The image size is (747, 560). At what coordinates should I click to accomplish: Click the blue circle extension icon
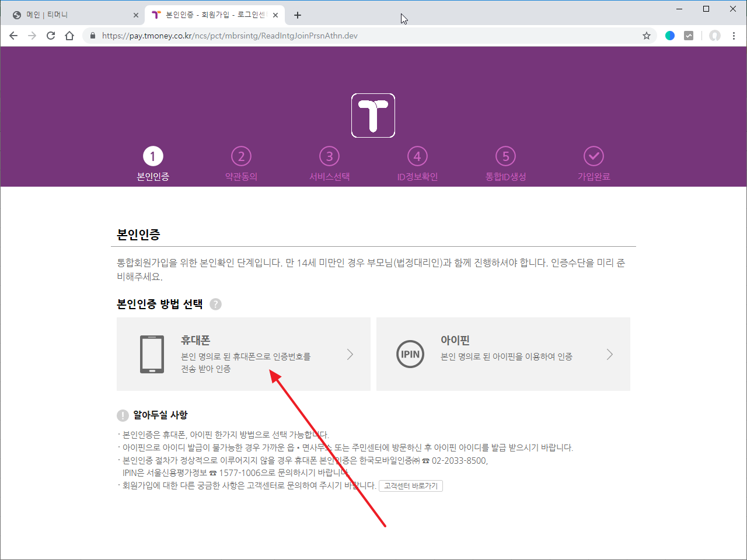670,36
